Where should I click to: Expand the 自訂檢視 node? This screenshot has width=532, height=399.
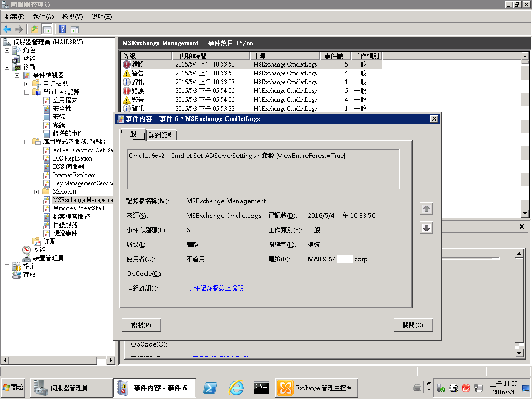pos(26,84)
